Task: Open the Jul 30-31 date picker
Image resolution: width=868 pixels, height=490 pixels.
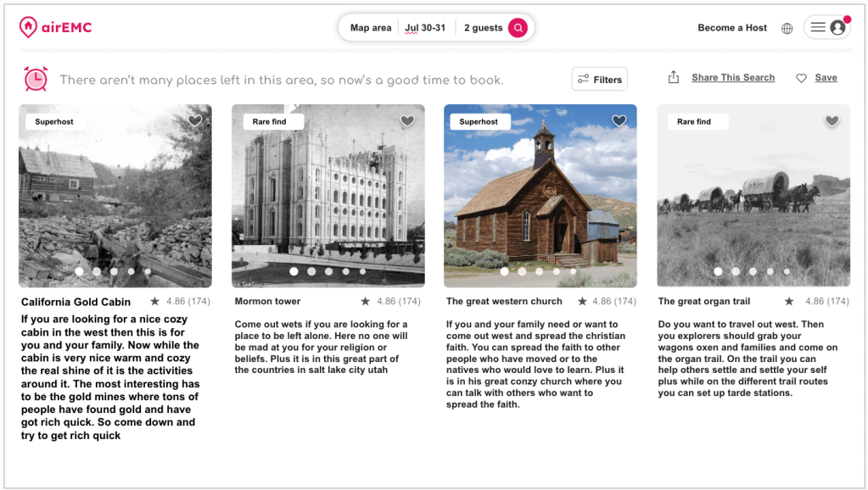Action: pyautogui.click(x=425, y=28)
